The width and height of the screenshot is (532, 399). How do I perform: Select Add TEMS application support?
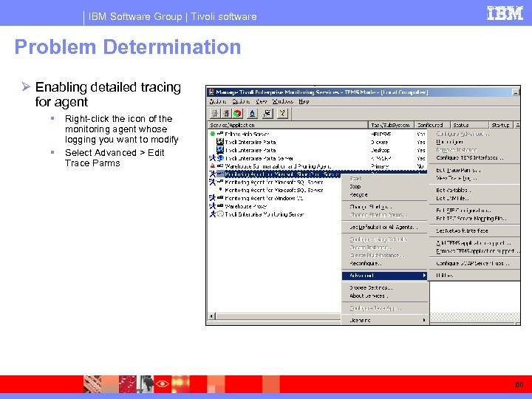[x=474, y=243]
